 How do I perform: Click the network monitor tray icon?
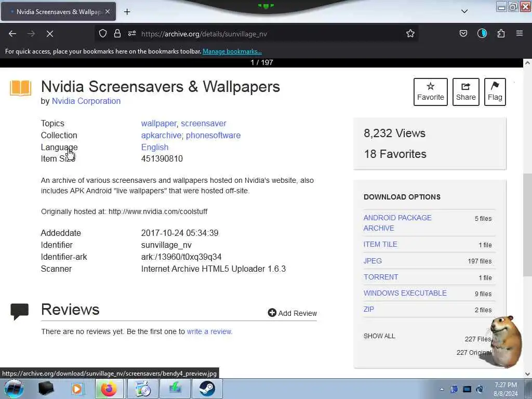point(467,389)
